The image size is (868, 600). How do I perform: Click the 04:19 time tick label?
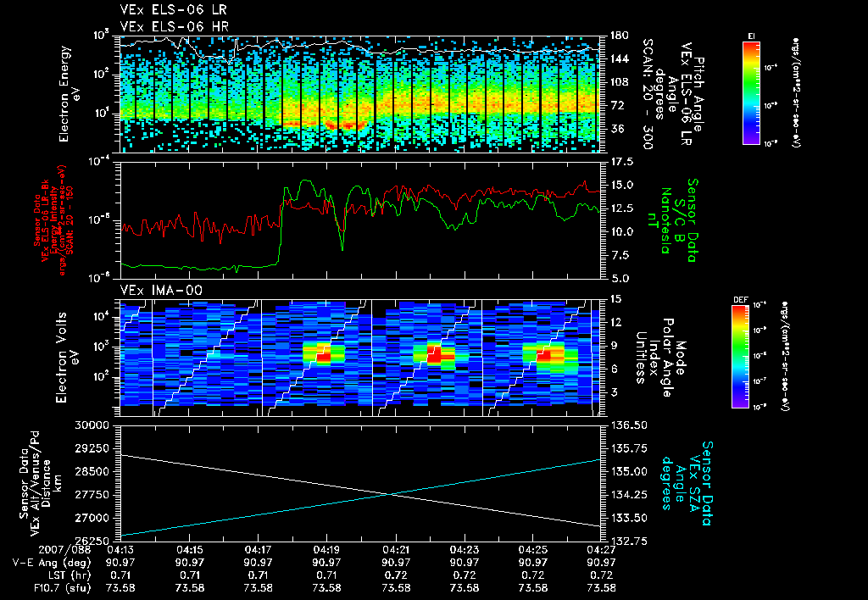click(x=326, y=550)
